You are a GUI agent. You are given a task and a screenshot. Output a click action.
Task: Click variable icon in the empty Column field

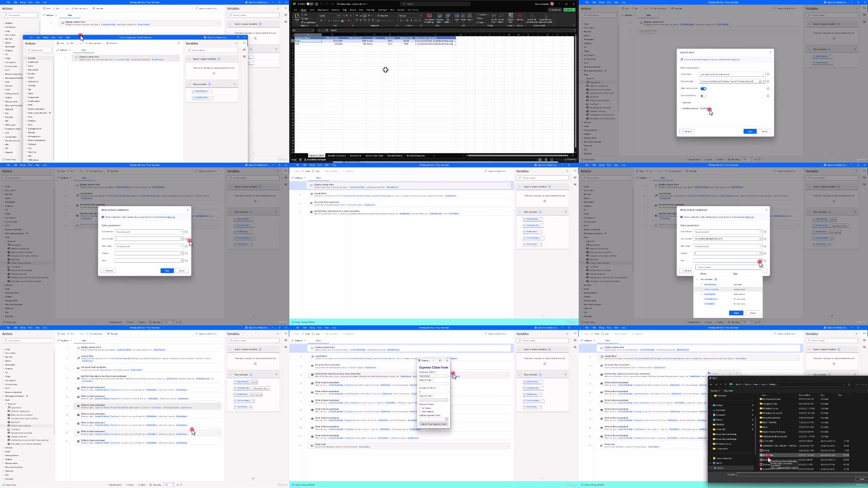click(182, 253)
